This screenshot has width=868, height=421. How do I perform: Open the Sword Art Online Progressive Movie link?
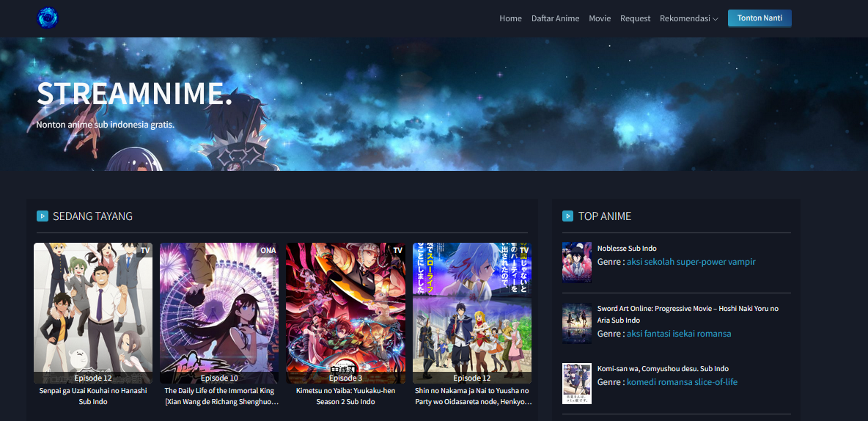tap(688, 314)
